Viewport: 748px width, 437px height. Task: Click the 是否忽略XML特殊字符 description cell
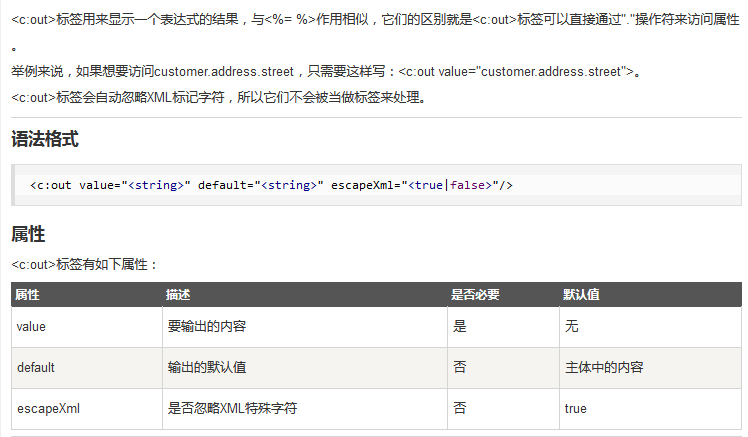click(x=233, y=409)
